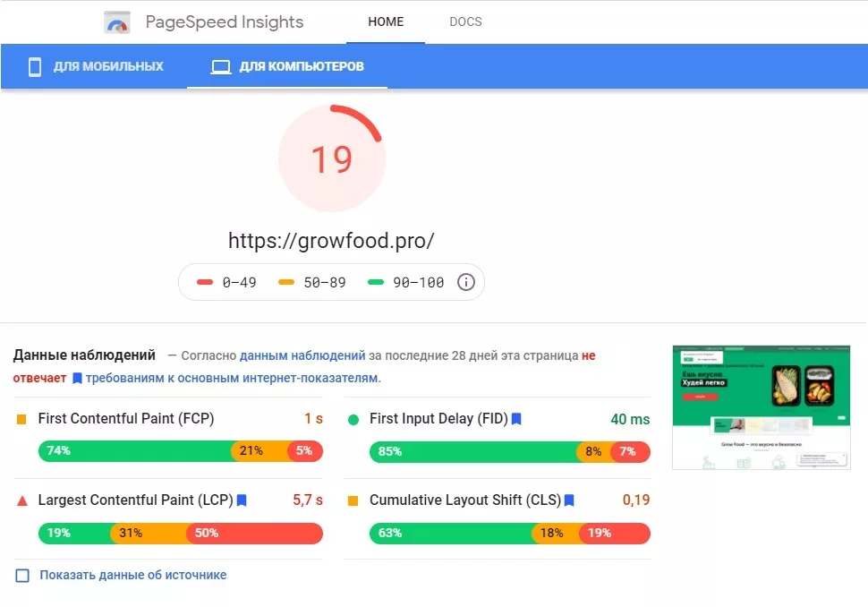Click Cumulative Layout Shift (CLS) label
Image resolution: width=868 pixels, height=607 pixels.
click(465, 500)
